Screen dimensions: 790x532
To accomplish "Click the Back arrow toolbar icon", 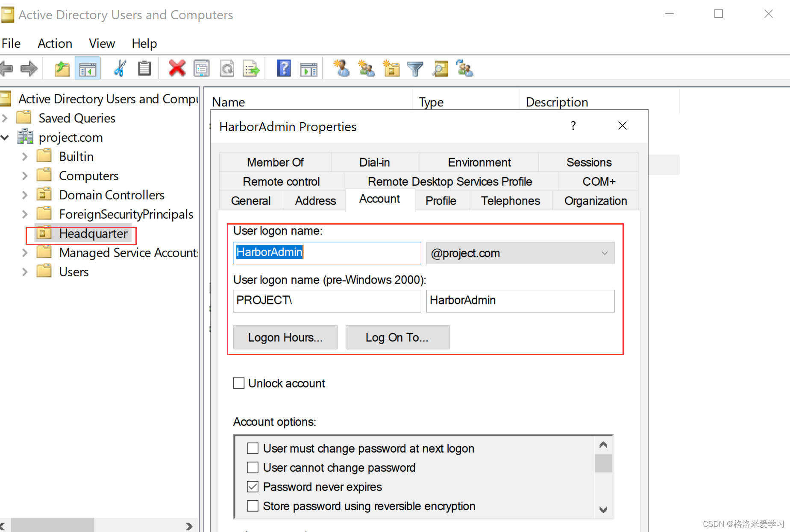I will tap(6, 68).
